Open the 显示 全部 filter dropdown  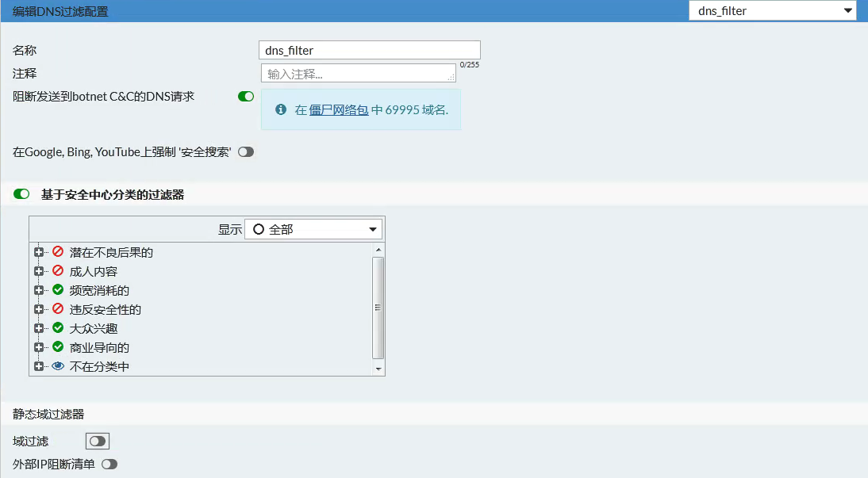313,229
